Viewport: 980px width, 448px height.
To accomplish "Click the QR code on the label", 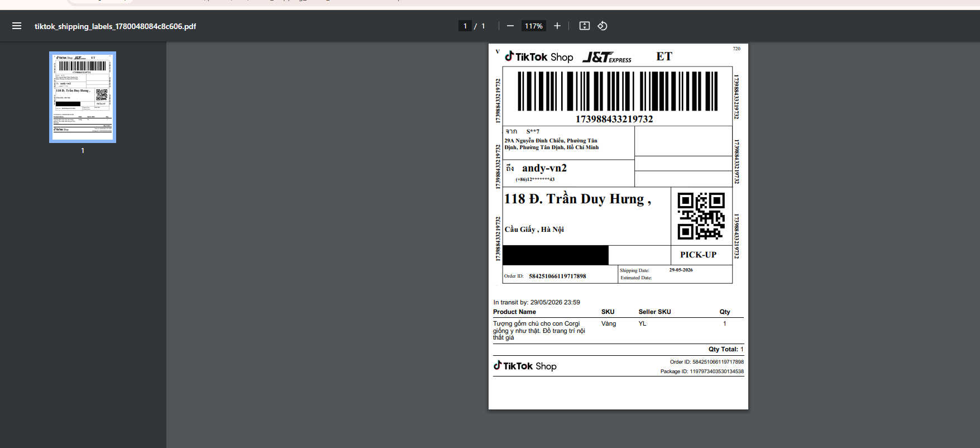I will [x=701, y=216].
